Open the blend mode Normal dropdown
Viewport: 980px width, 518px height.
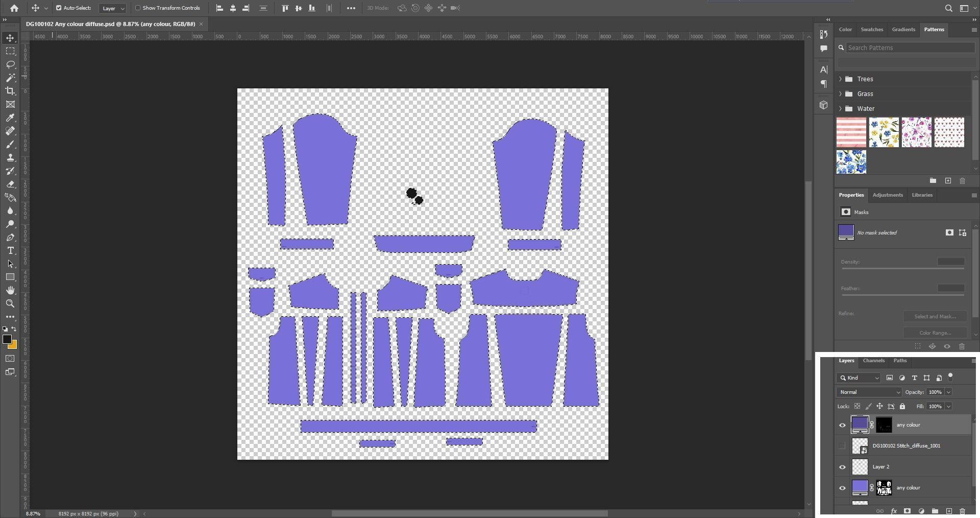point(869,392)
